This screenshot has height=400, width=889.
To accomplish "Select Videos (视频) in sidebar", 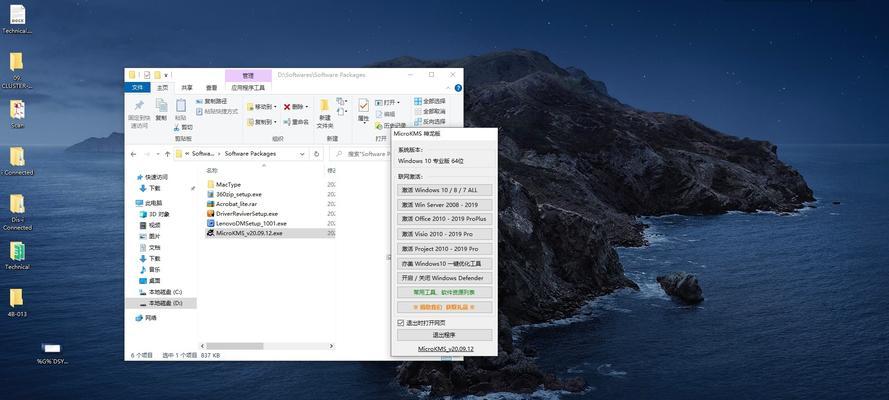I will [x=150, y=225].
